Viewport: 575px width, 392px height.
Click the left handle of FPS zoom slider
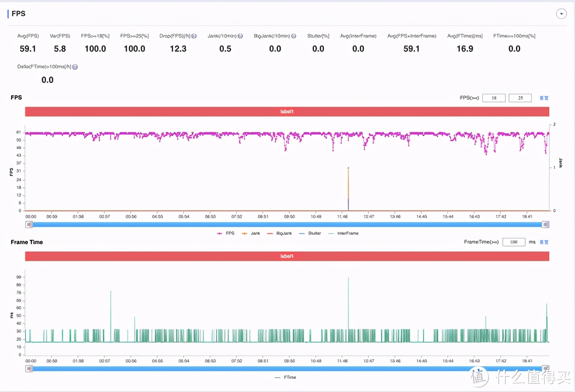tap(29, 224)
